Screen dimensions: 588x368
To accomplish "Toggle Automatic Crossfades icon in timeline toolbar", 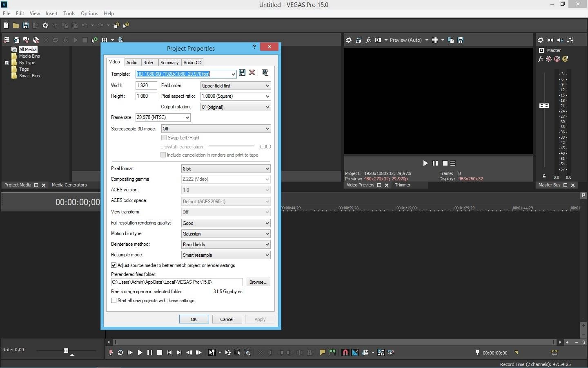I will [x=355, y=352].
